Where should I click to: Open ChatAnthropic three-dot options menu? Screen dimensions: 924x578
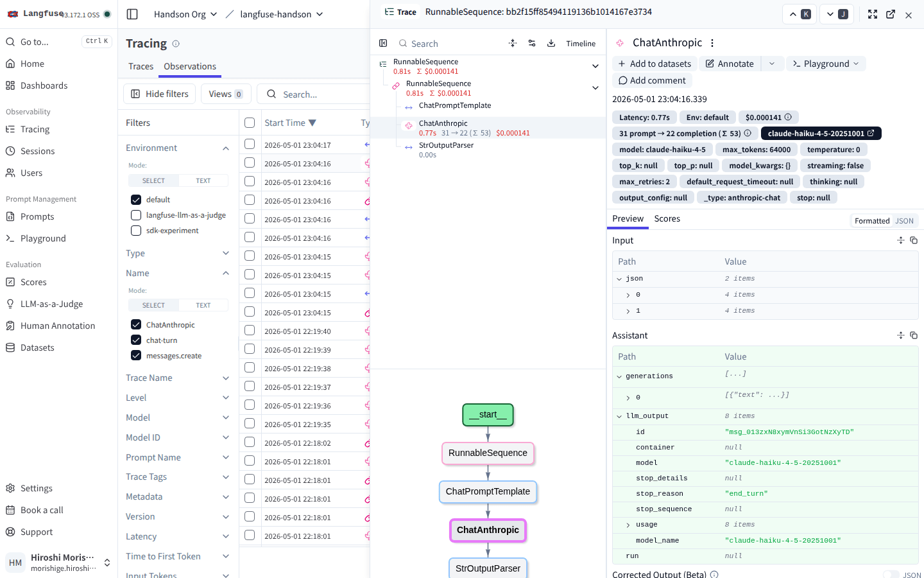[x=712, y=43]
